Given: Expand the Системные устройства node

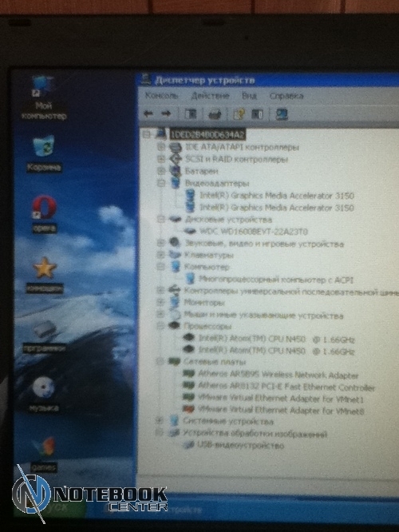Looking at the screenshot, I should pyautogui.click(x=160, y=421).
